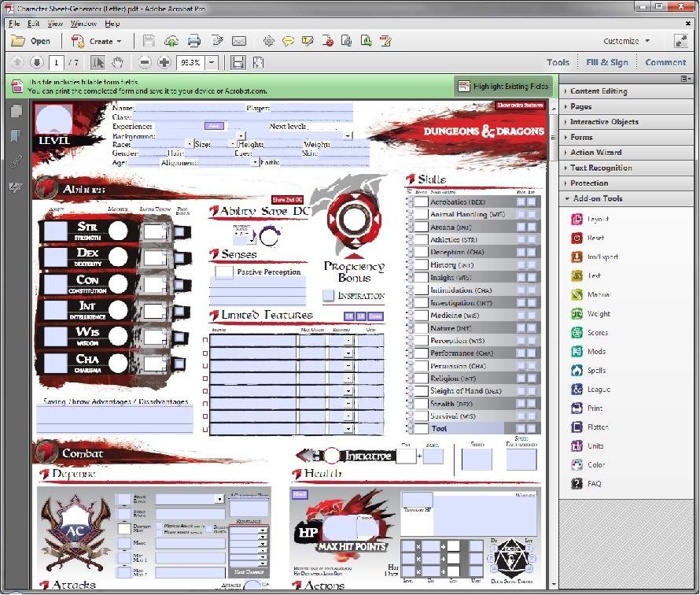700x595 pixels.
Task: Click the Open button in the toolbar
Action: tap(31, 41)
